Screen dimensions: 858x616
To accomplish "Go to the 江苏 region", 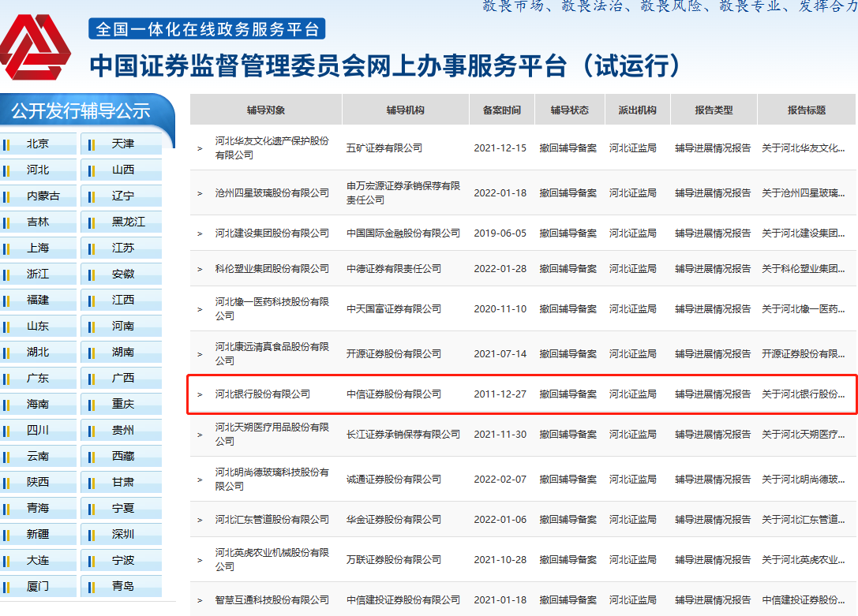I will pyautogui.click(x=122, y=248).
